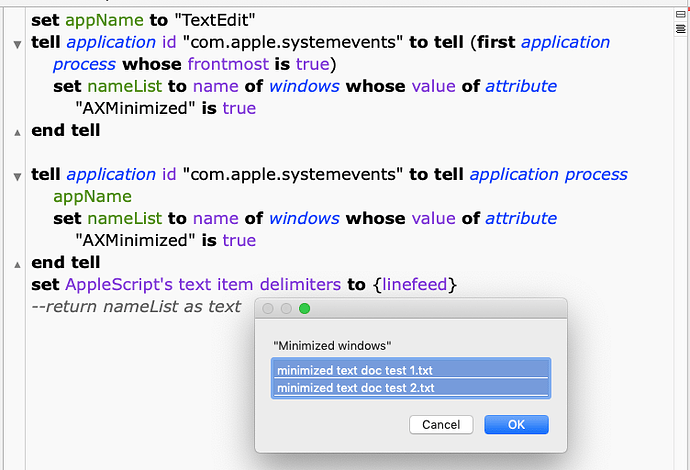Screen dimensions: 690x470
Task: Click the dialog's gray minimize button
Action: (286, 309)
